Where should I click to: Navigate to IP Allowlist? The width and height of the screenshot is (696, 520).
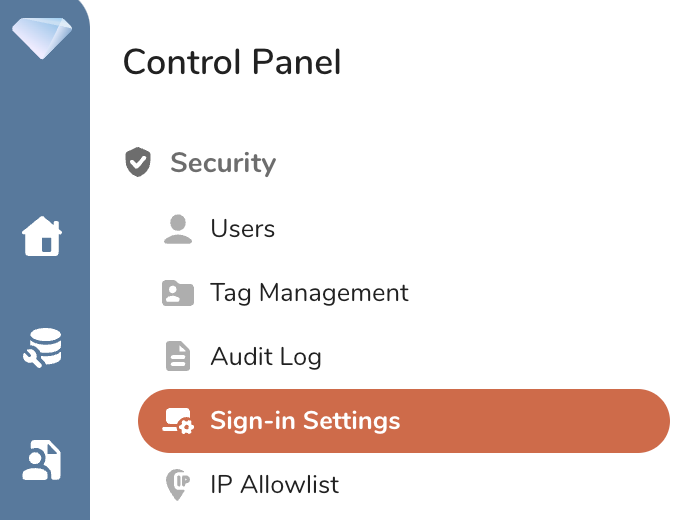click(x=275, y=485)
